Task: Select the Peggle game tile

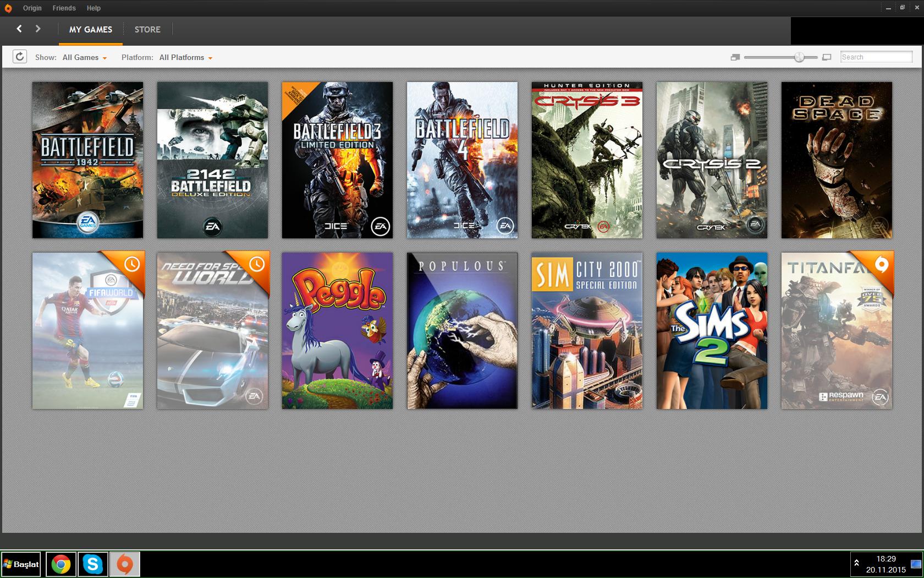Action: click(x=337, y=331)
